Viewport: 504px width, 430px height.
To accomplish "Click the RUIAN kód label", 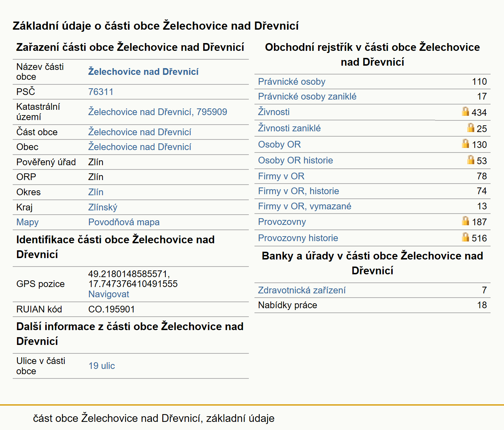I will coord(39,309).
